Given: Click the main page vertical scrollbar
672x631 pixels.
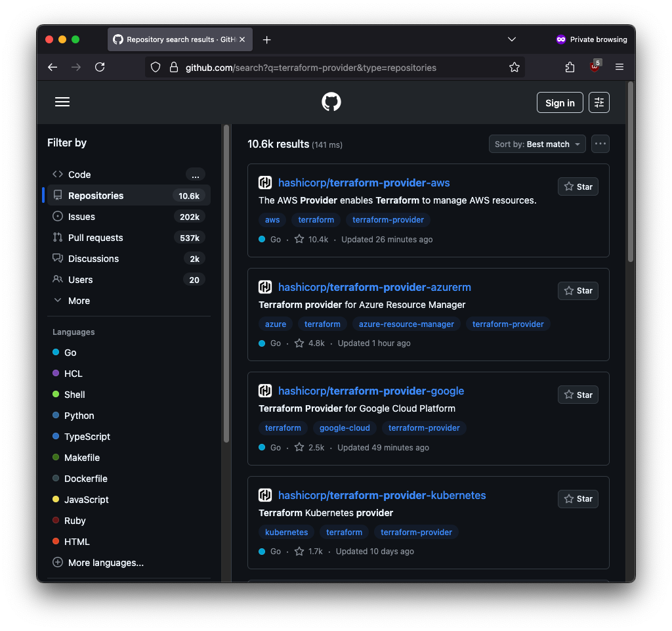Looking at the screenshot, I should 631,171.
